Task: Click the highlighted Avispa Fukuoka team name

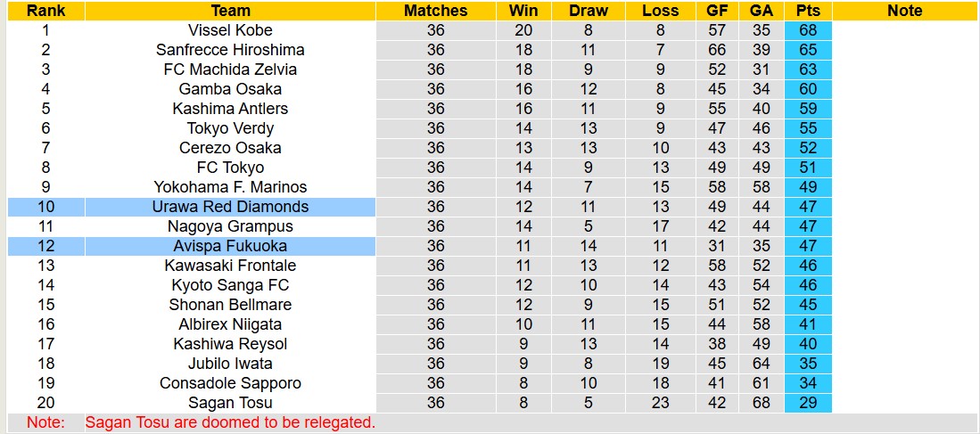Action: coord(230,246)
